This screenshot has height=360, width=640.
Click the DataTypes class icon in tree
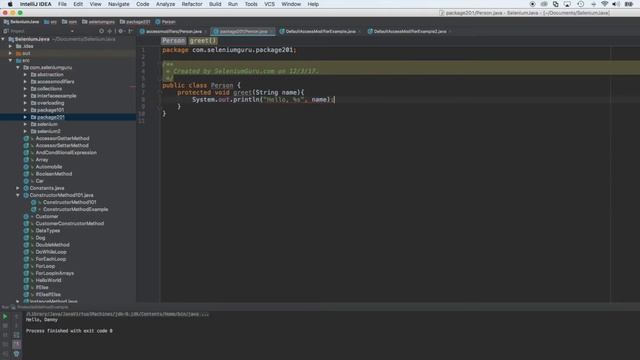click(27, 231)
